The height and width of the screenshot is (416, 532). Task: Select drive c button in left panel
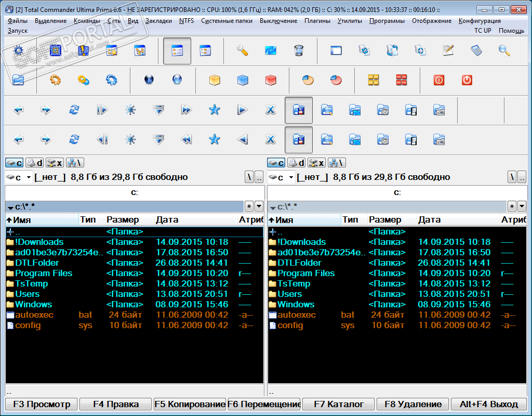14,163
